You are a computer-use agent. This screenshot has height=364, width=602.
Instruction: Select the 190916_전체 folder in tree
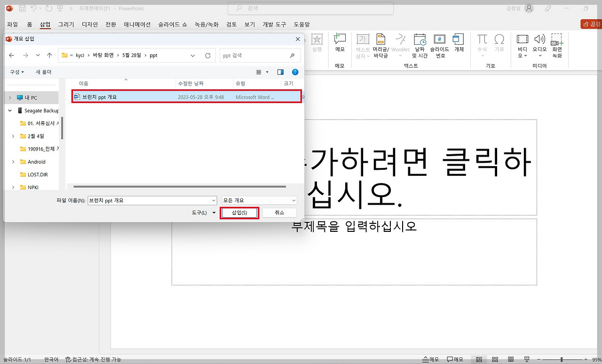[39, 149]
